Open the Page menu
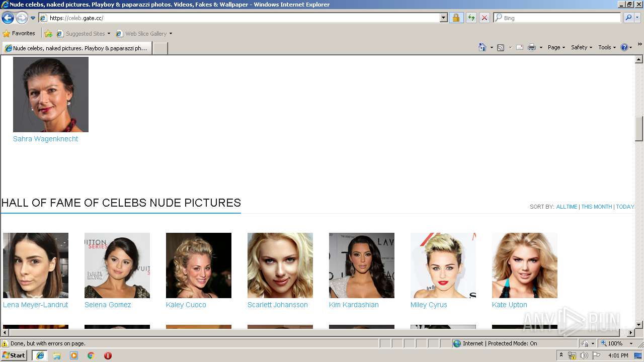Image resolution: width=644 pixels, height=362 pixels. pyautogui.click(x=556, y=47)
